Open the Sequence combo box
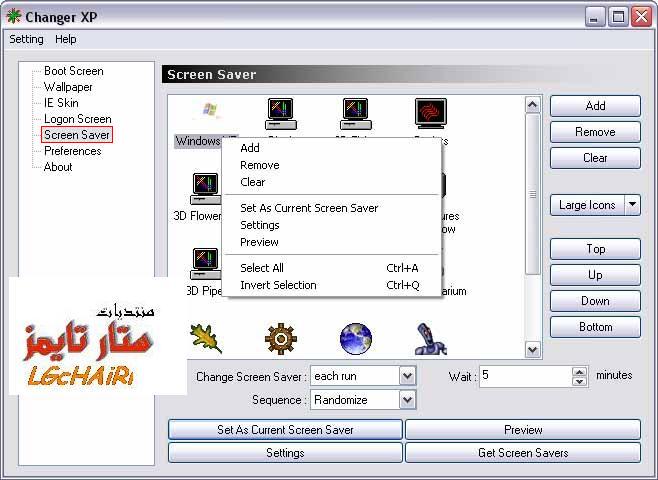 pyautogui.click(x=407, y=399)
